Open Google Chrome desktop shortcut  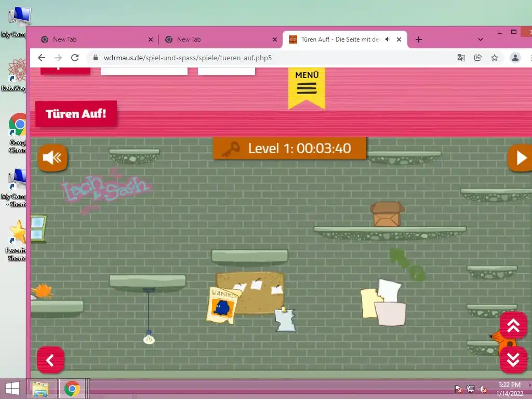pos(17,133)
